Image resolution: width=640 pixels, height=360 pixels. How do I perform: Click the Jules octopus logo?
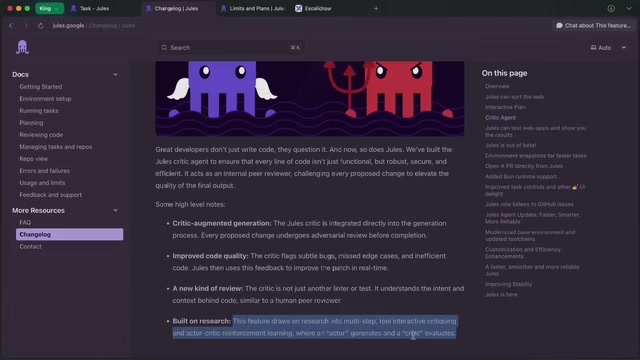click(22, 47)
